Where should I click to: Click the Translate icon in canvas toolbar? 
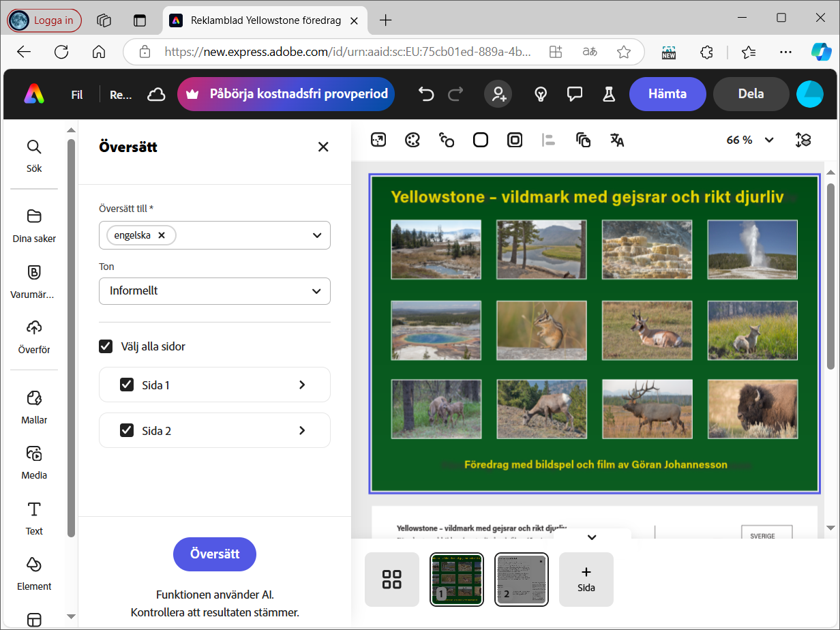617,140
